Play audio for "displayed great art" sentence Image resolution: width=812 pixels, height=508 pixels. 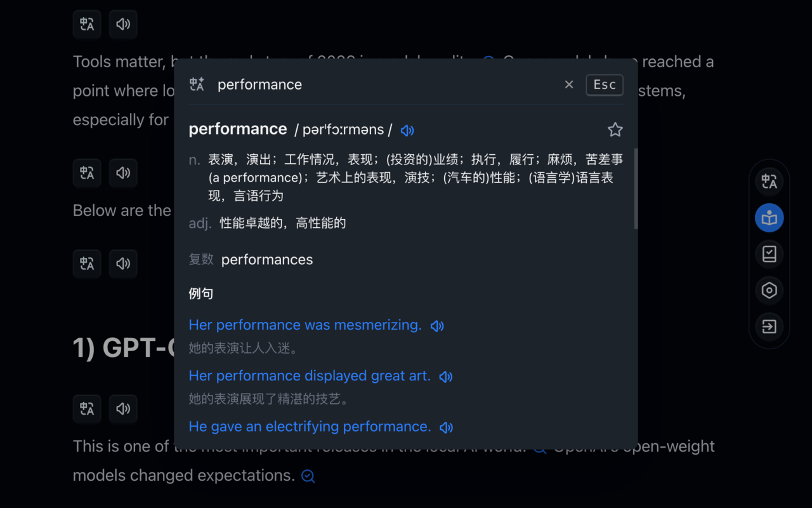[446, 377]
